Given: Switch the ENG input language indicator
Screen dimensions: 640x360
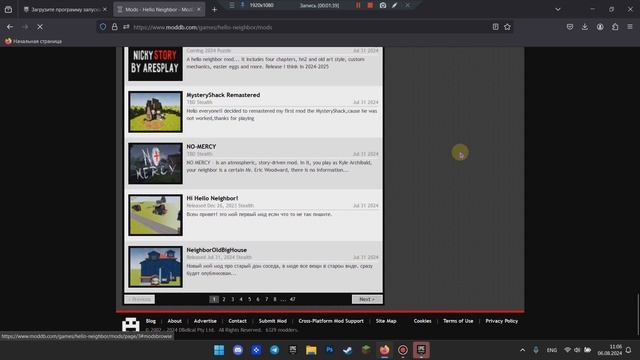Looking at the screenshot, I should pos(551,350).
